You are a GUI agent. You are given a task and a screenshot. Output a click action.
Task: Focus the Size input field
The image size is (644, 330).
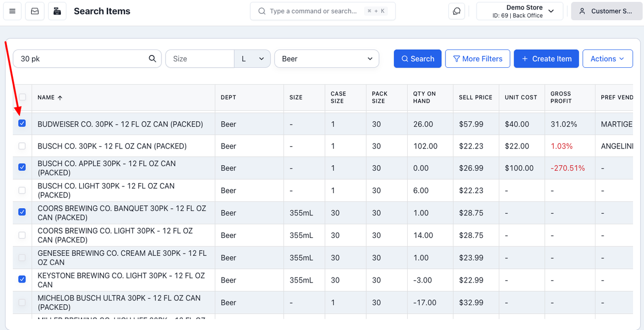point(199,58)
